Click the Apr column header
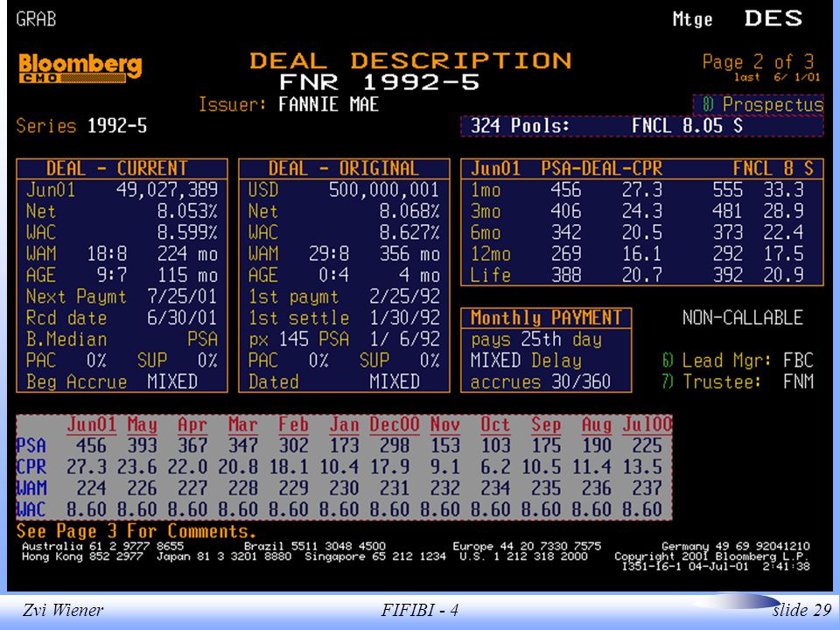The height and width of the screenshot is (630, 840). point(192,425)
